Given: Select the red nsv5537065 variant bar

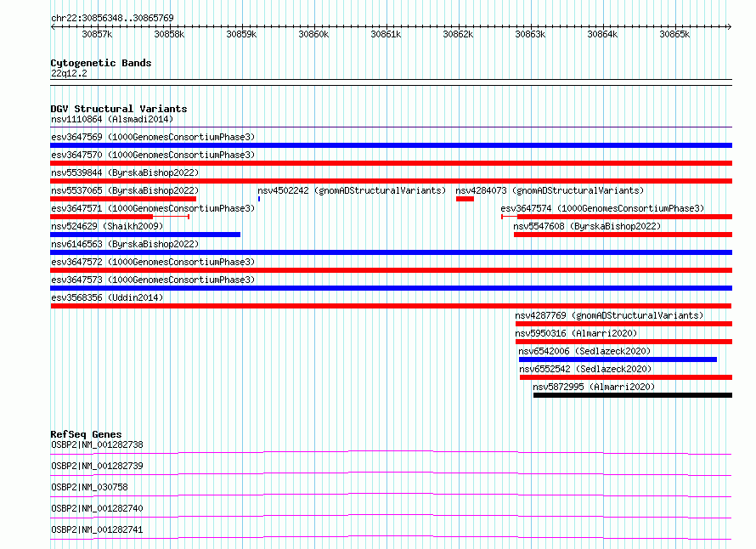Looking at the screenshot, I should [x=123, y=199].
